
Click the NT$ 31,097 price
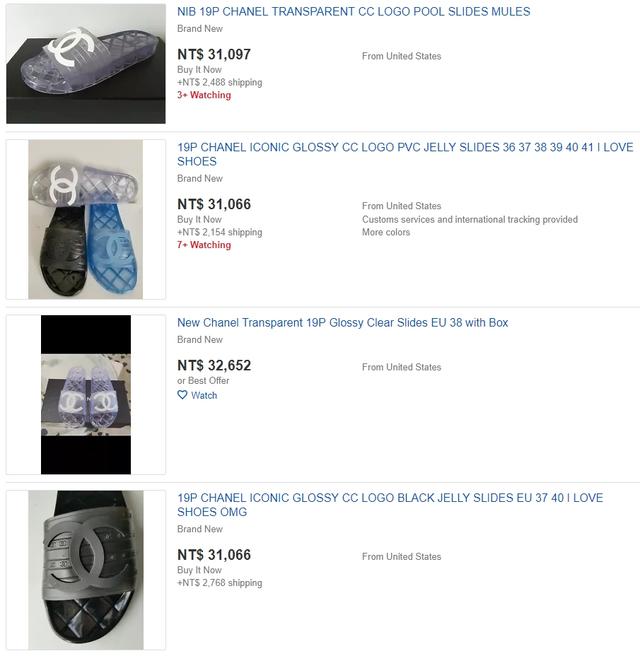[214, 56]
